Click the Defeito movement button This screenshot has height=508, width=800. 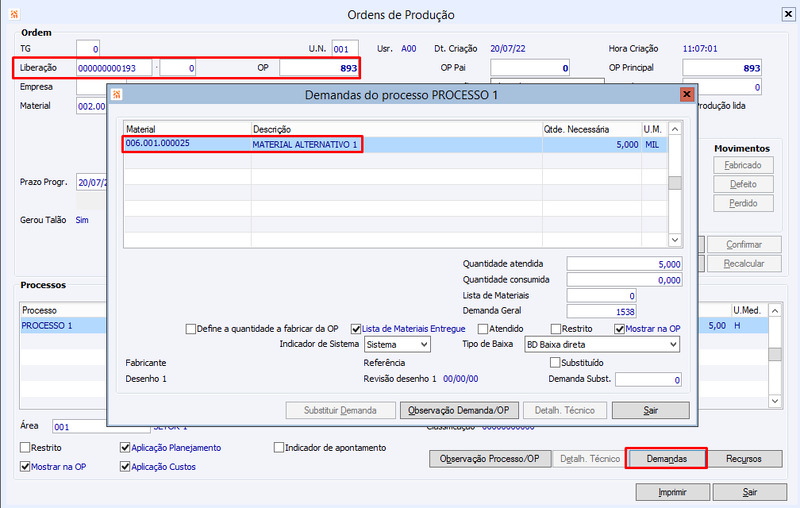pyautogui.click(x=743, y=184)
